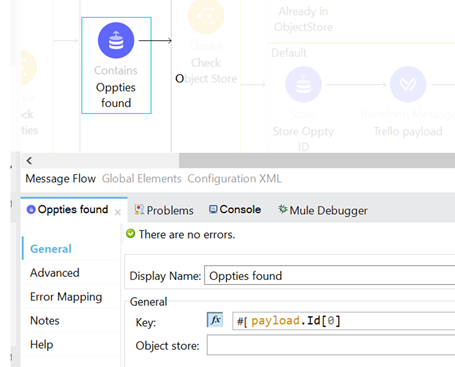Click the green no-errors check icon
Screen dimensions: 455x367
pyautogui.click(x=131, y=234)
